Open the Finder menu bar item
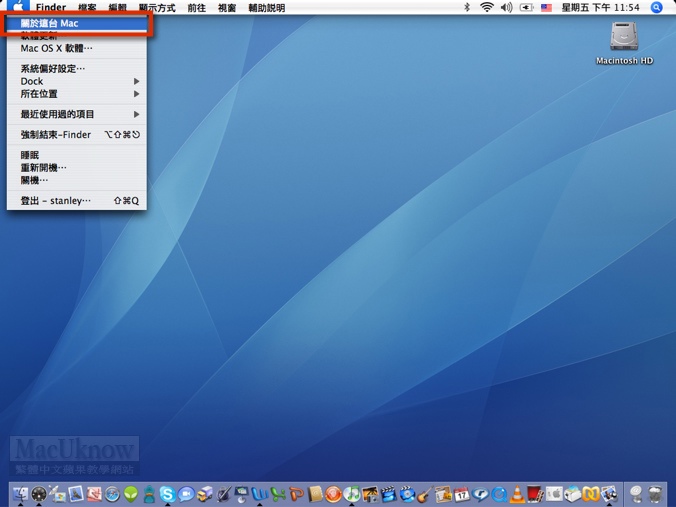The width and height of the screenshot is (676, 507). pos(51,7)
